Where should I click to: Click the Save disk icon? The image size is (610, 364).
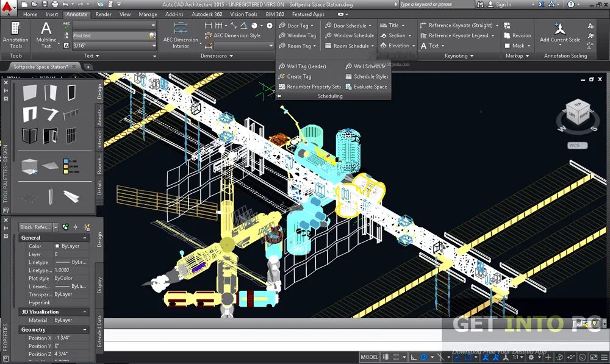tap(45, 4)
